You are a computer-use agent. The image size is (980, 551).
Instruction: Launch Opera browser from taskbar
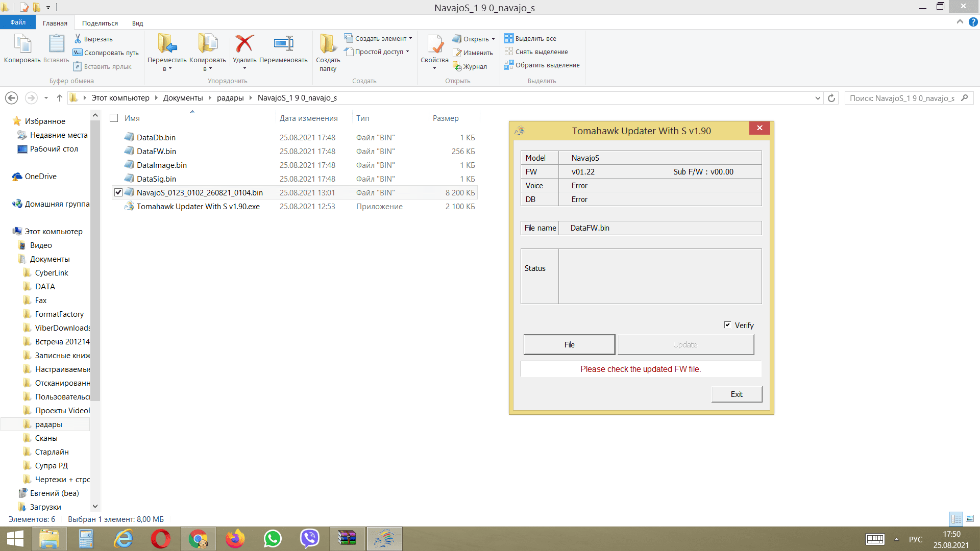160,539
